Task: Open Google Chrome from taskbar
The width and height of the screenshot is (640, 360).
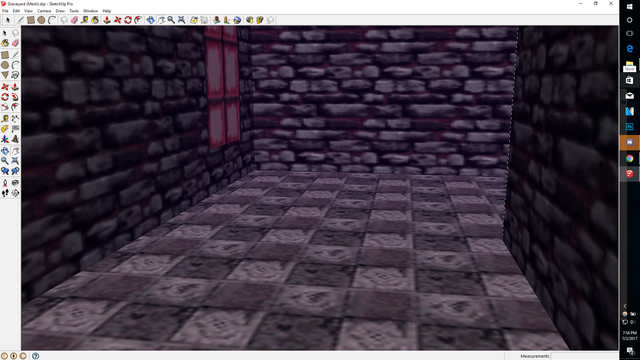Action: coord(629,158)
